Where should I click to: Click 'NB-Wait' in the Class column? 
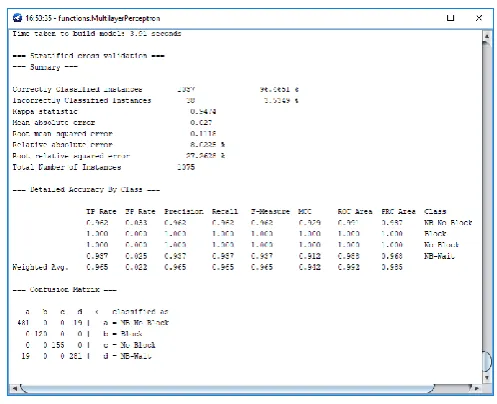pos(439,256)
